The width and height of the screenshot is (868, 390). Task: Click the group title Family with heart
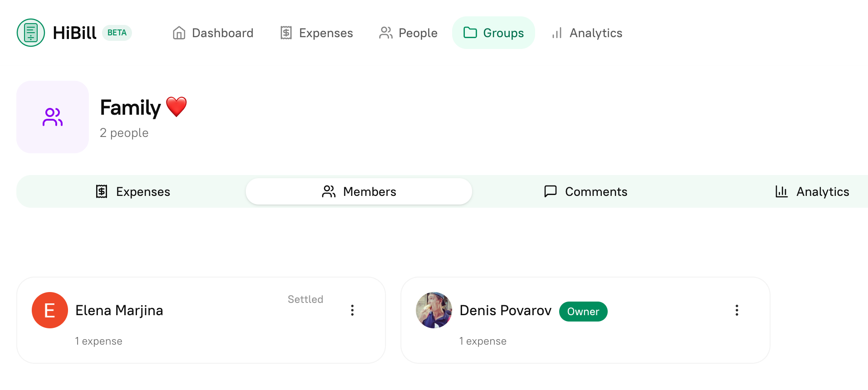pos(143,107)
